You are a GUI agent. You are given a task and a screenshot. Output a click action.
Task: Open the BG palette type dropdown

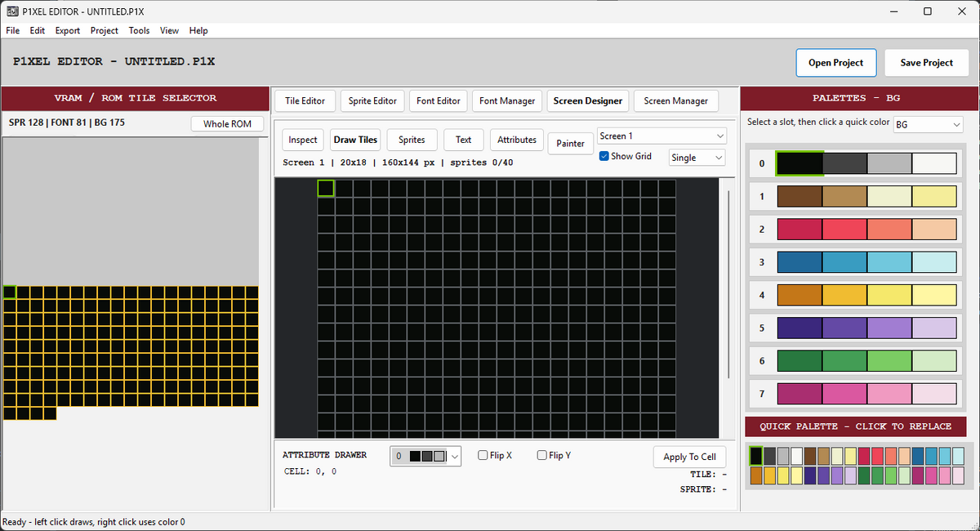click(928, 124)
